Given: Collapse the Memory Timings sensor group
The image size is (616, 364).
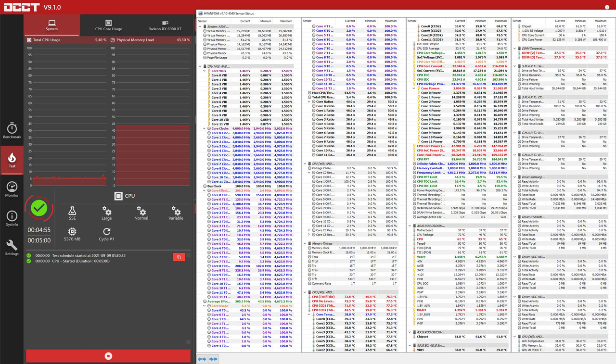Looking at the screenshot, I should pos(305,243).
